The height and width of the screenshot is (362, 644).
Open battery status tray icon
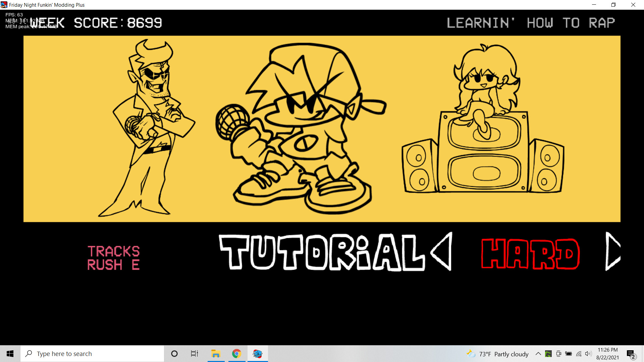(569, 354)
